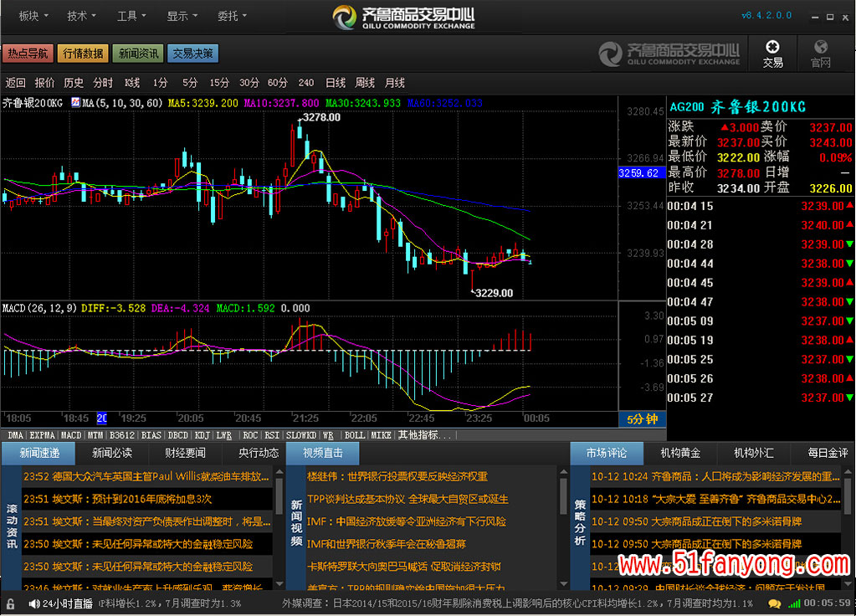This screenshot has height=616, width=856.
Task: Select the DMA indicator tab
Action: tap(15, 435)
